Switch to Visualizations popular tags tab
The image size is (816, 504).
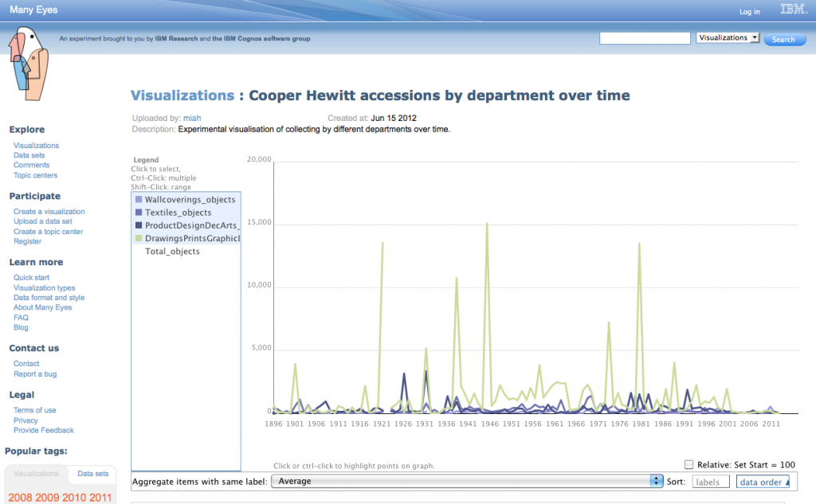point(36,474)
